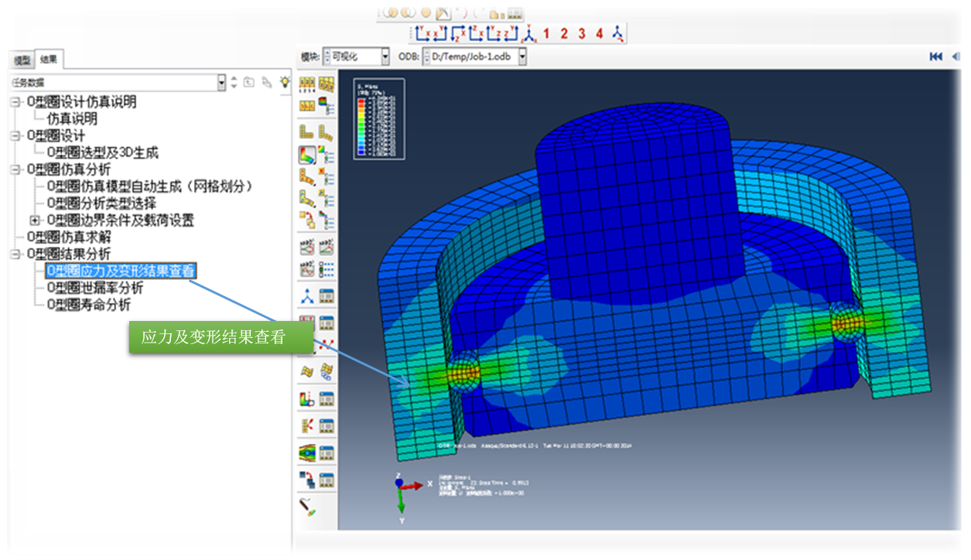The width and height of the screenshot is (971, 560).
Task: Select the plot undeformed shape tool
Action: pyautogui.click(x=307, y=132)
